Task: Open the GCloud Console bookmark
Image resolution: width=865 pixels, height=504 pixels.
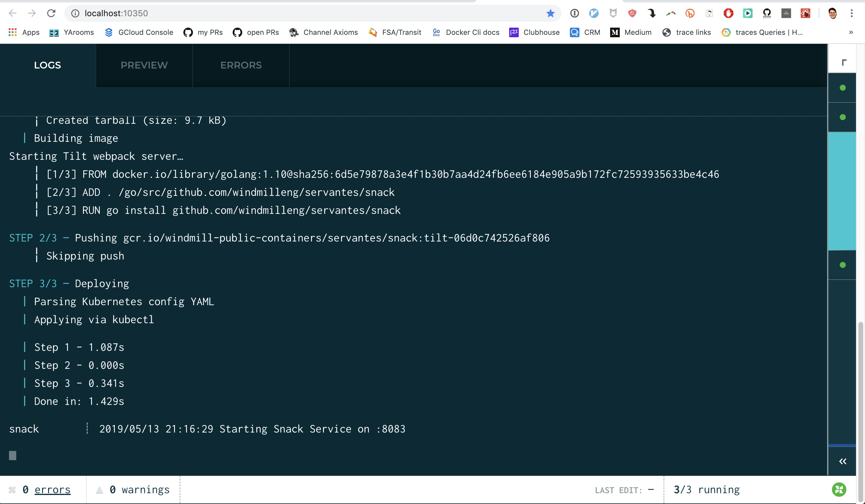Action: coord(139,32)
